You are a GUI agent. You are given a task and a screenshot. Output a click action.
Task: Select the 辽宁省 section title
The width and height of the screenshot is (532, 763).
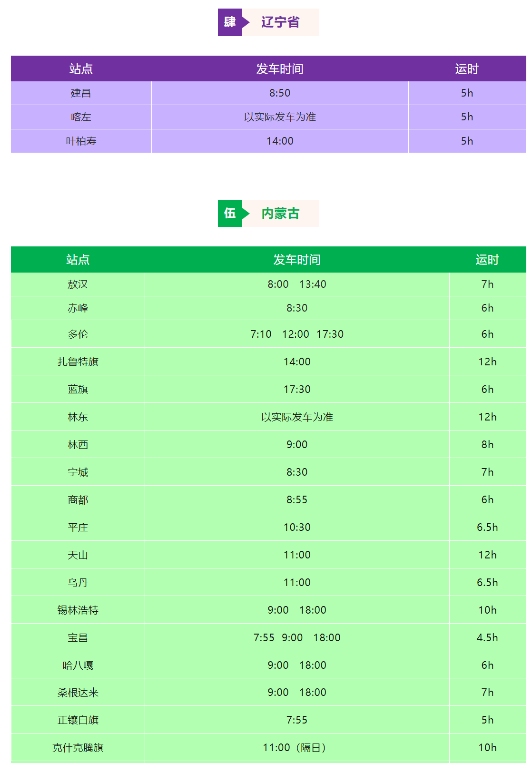coord(280,22)
